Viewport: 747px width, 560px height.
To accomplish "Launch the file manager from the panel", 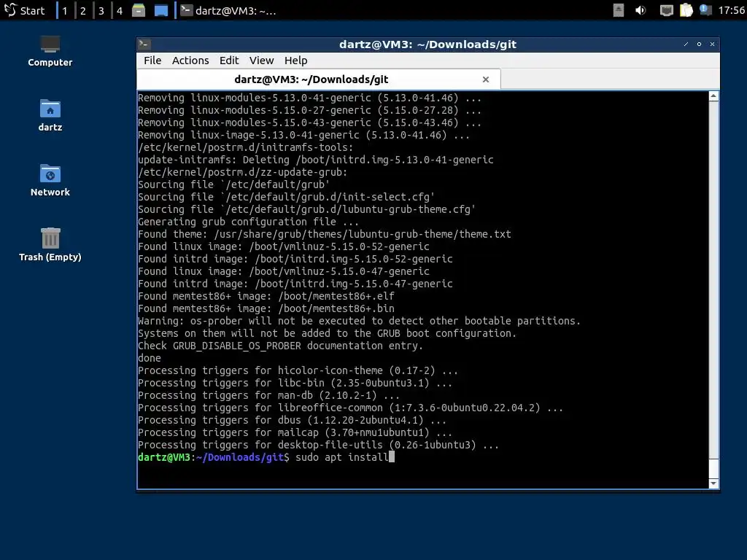I will click(x=139, y=10).
